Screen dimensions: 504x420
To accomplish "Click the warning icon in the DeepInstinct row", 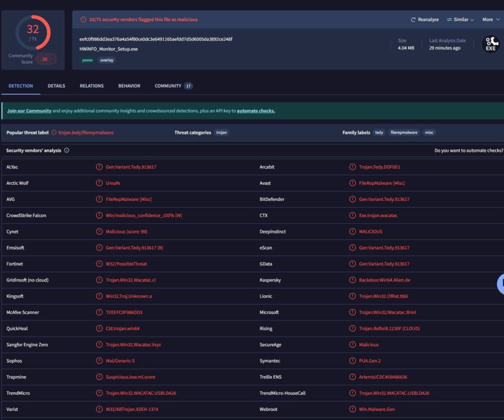I will tap(353, 232).
